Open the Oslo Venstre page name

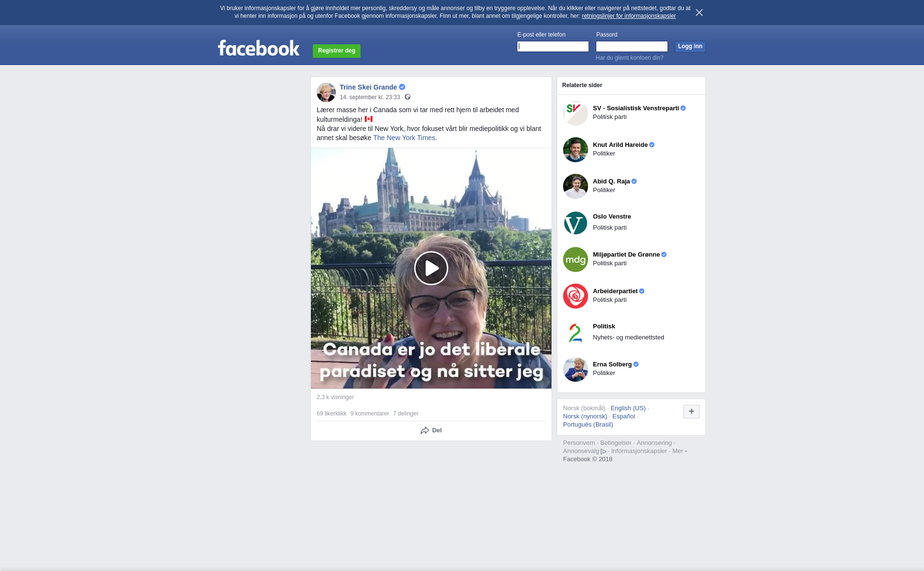click(612, 217)
